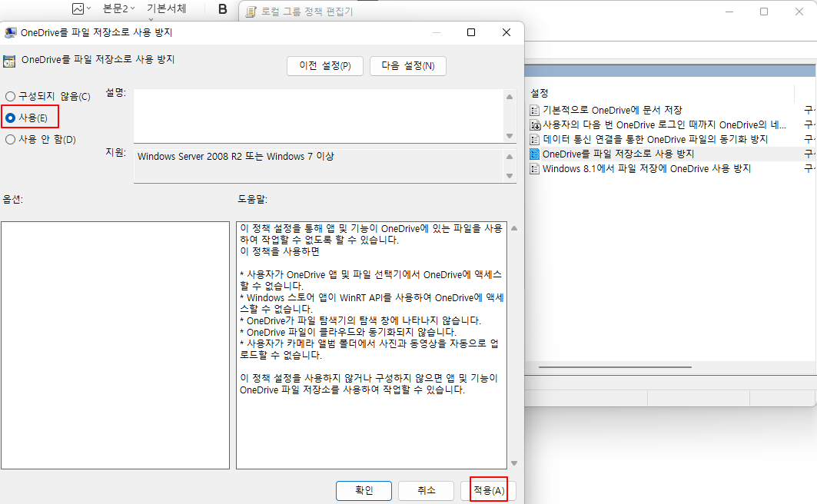Maximize the 로컬 그룹 정책 편집기 window

pyautogui.click(x=764, y=12)
